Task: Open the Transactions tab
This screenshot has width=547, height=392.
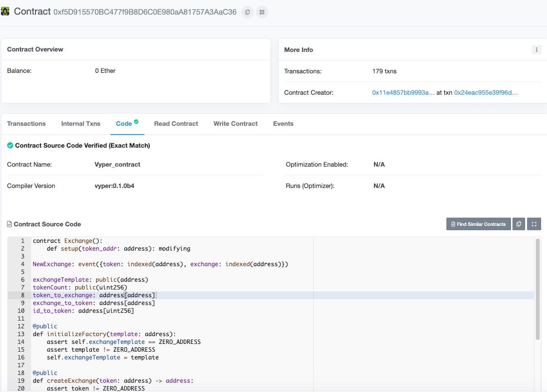Action: tap(26, 124)
